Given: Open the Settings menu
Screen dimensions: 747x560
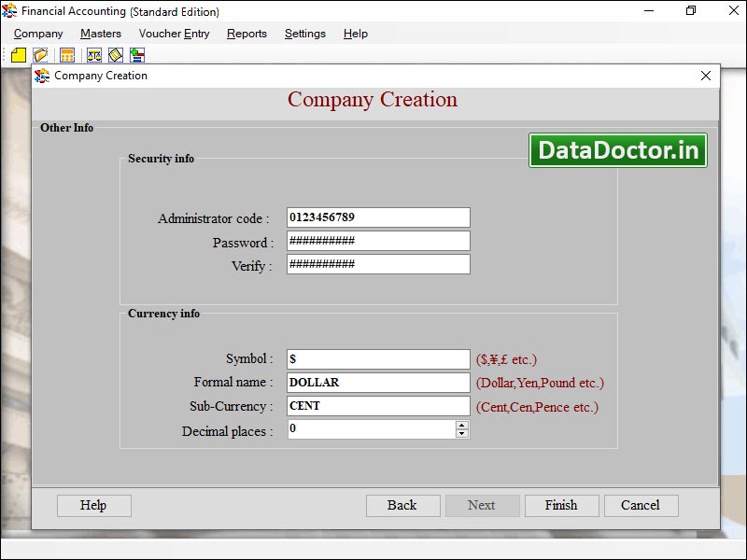Looking at the screenshot, I should click(304, 34).
